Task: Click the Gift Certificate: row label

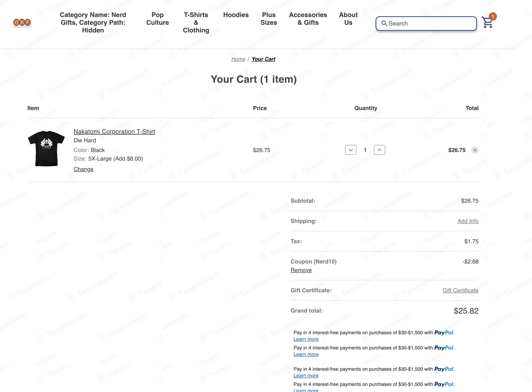Action: (x=311, y=290)
